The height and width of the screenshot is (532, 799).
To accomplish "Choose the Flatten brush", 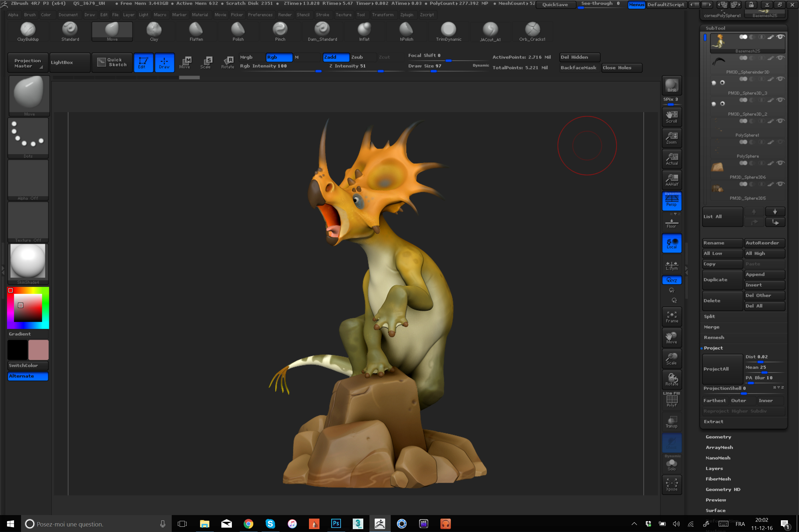I will click(x=196, y=32).
